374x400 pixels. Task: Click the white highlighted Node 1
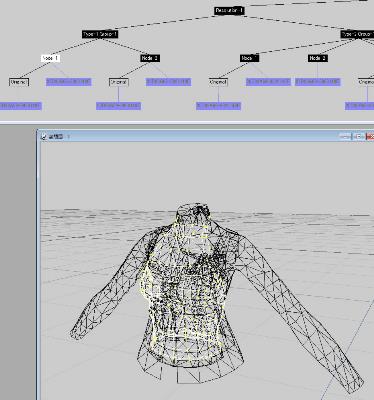pos(50,58)
